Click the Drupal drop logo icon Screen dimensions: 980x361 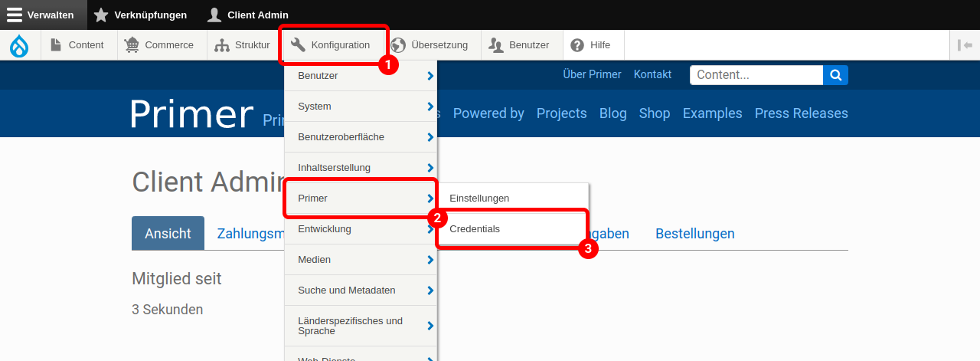click(x=19, y=46)
